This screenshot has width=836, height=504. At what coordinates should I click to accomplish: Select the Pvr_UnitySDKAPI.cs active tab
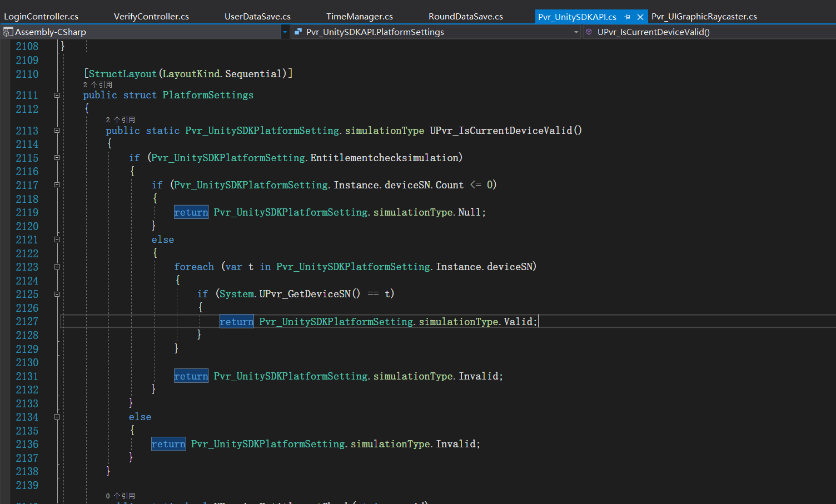point(577,17)
